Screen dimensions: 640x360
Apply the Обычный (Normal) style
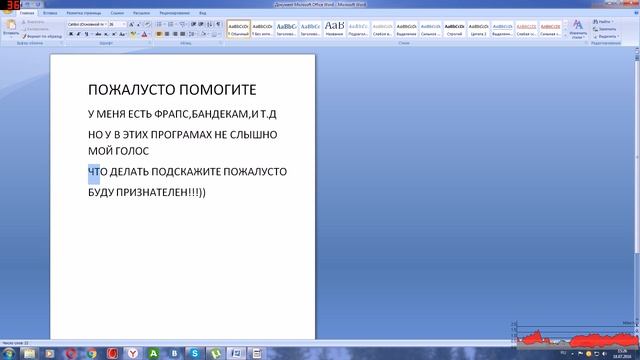click(238, 29)
